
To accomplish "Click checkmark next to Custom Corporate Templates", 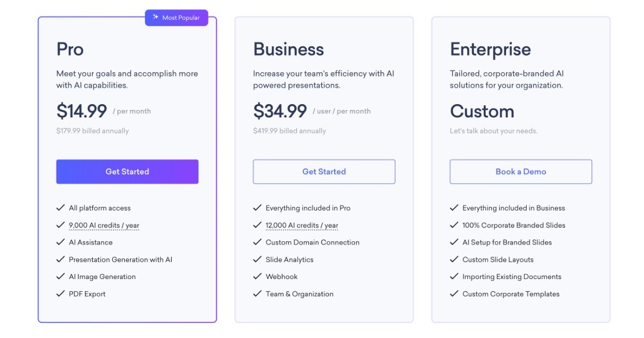I will (454, 294).
